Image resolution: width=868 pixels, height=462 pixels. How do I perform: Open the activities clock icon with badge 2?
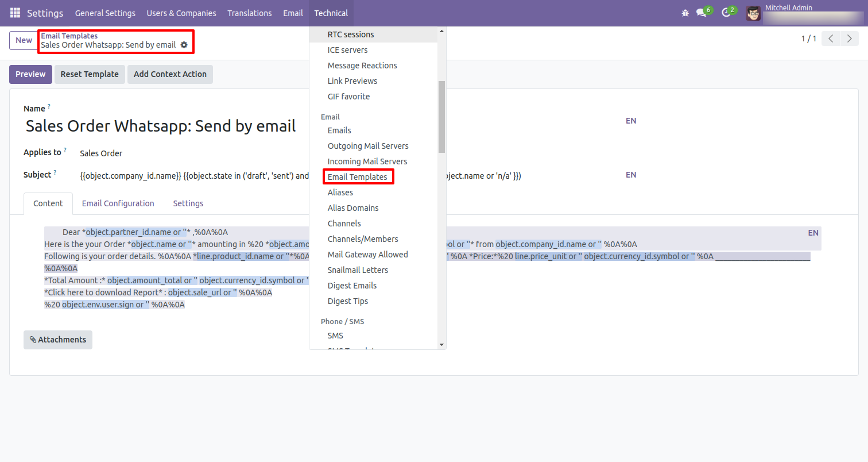click(x=728, y=12)
